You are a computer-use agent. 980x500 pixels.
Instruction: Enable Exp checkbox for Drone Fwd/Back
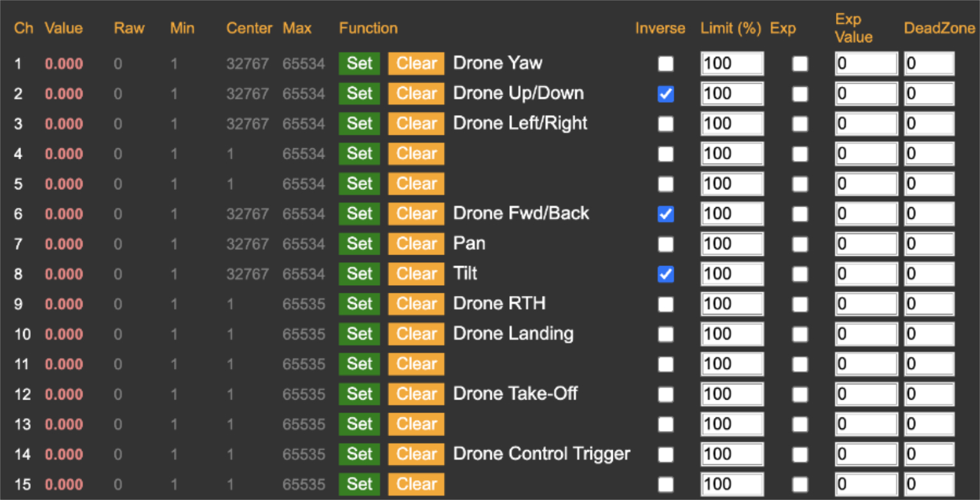coord(800,215)
